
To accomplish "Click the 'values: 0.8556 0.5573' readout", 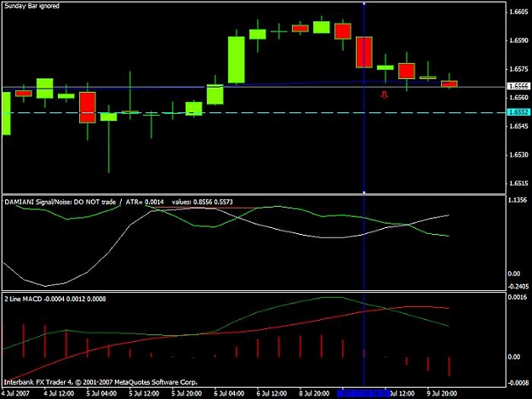I will pyautogui.click(x=203, y=202).
